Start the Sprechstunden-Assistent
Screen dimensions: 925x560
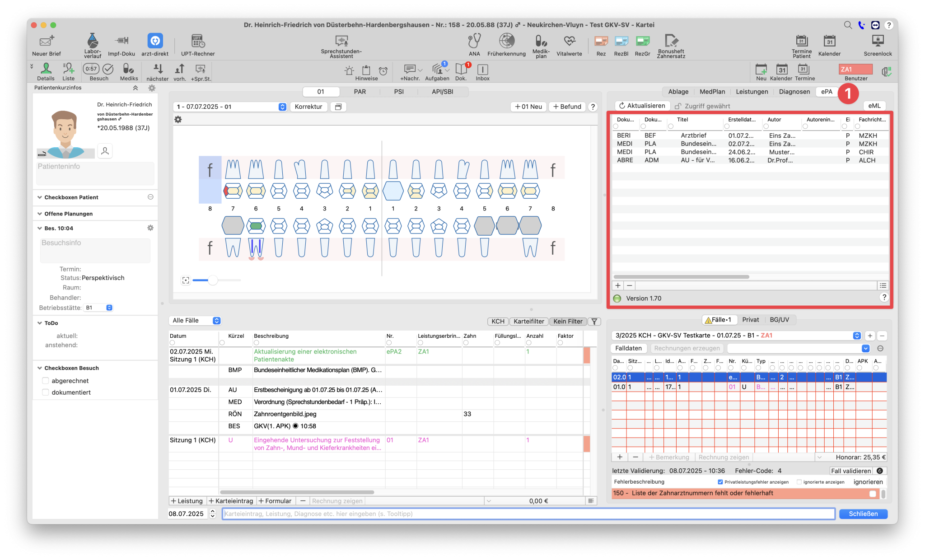tap(341, 46)
